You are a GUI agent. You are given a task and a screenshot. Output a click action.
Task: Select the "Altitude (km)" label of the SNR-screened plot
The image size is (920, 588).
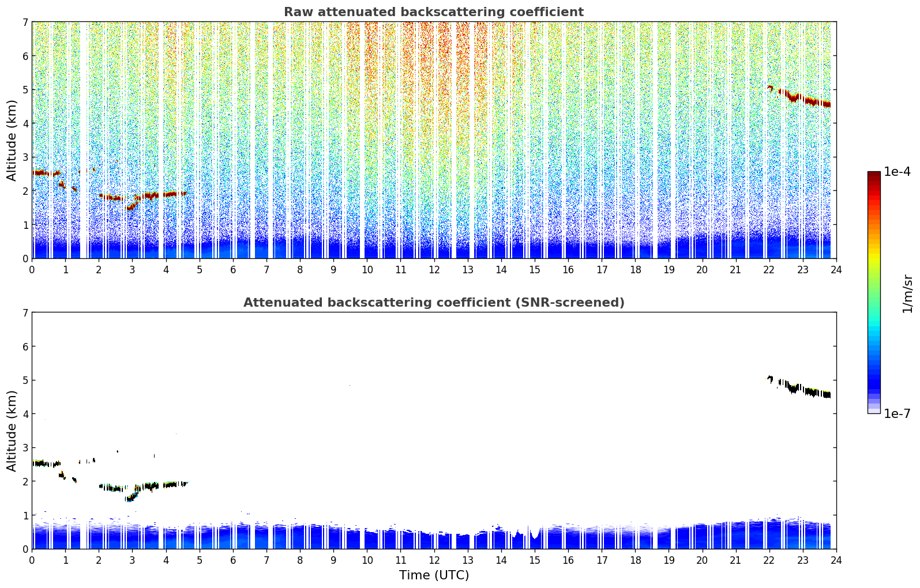point(12,431)
